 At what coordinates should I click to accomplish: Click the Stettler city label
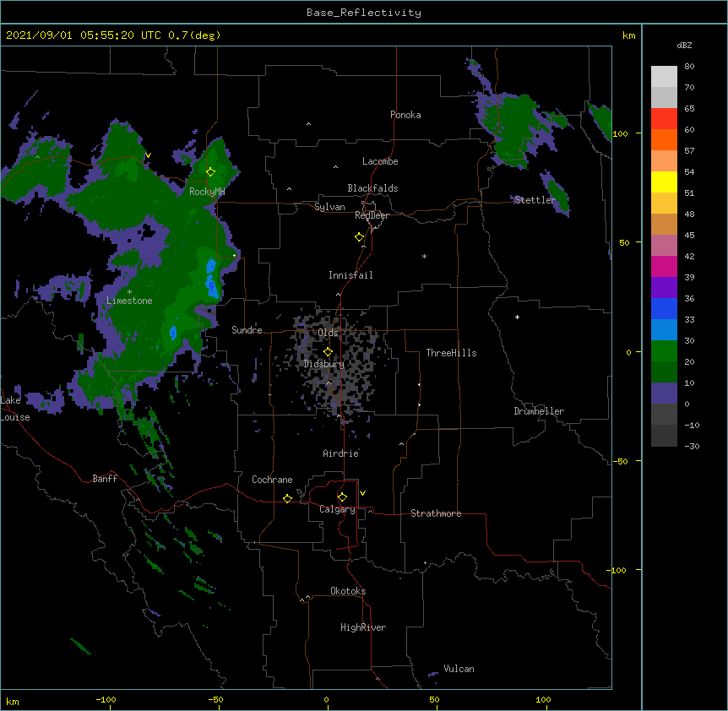[x=535, y=200]
